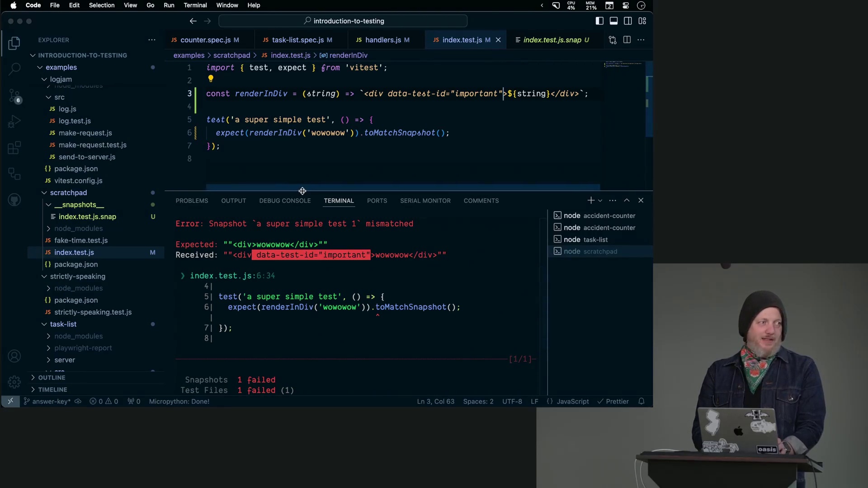Open the DEBUG CONSOLE panel tab
868x488 pixels.
(285, 201)
